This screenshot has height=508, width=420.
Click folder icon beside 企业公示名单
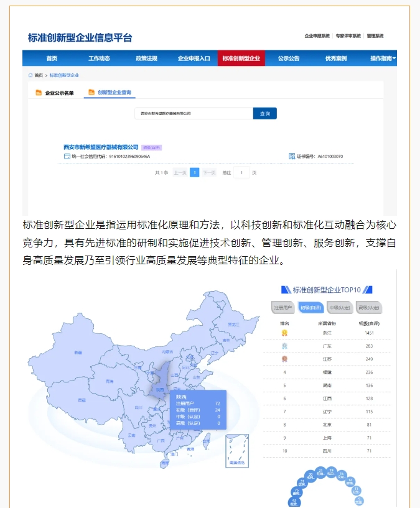(x=38, y=93)
